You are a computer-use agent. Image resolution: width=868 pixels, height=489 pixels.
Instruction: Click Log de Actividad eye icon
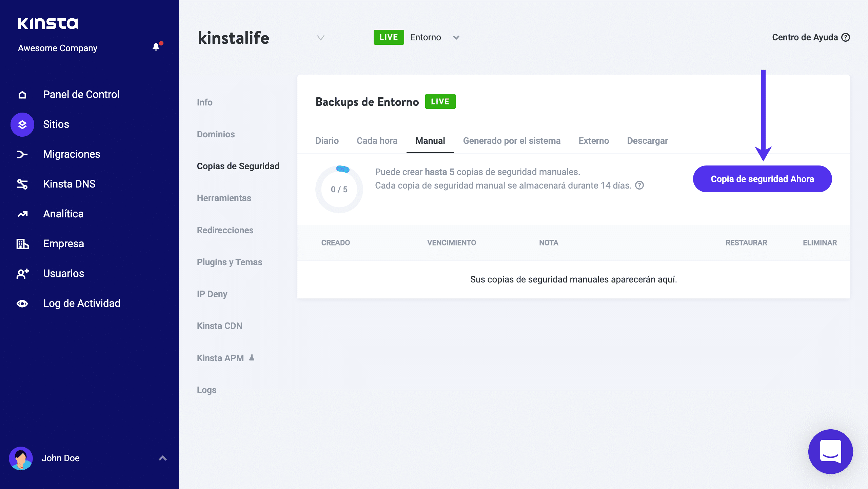[22, 304]
